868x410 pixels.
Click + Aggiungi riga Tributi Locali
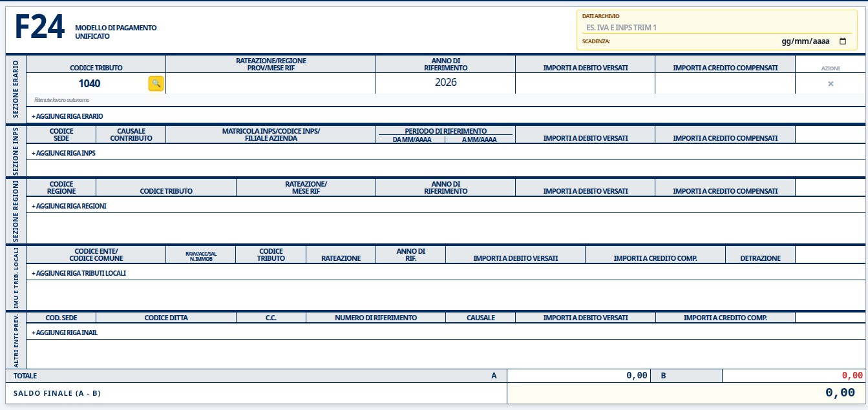click(78, 273)
